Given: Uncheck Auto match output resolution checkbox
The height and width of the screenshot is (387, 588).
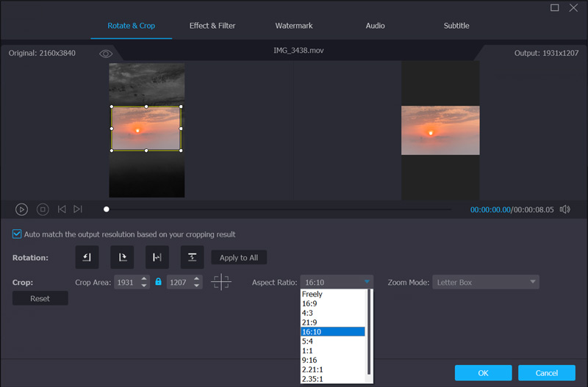Looking at the screenshot, I should [17, 234].
